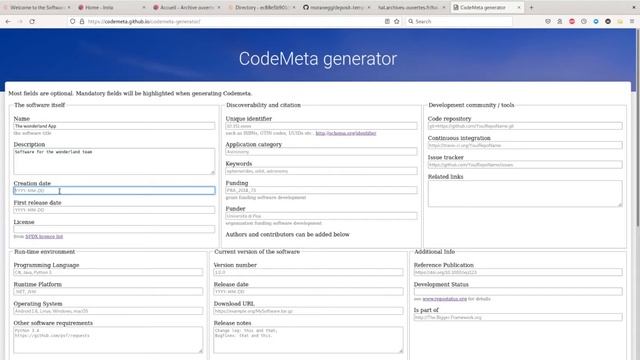Click the Funder input field
Image resolution: width=640 pixels, height=360 pixels.
321,216
